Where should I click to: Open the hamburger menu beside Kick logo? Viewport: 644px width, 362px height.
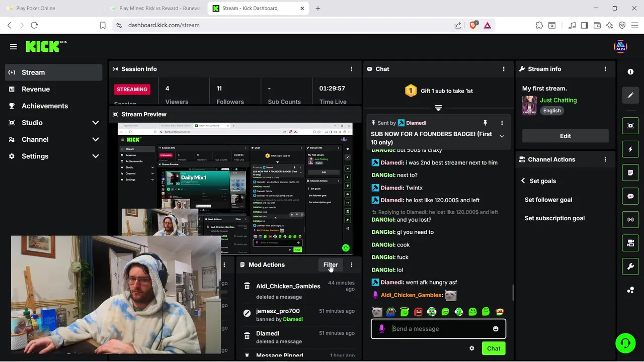(x=14, y=47)
